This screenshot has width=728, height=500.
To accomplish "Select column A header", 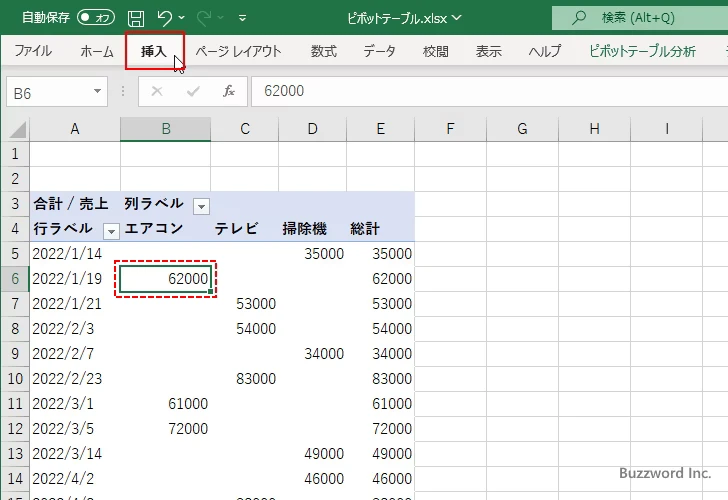I will (75, 129).
